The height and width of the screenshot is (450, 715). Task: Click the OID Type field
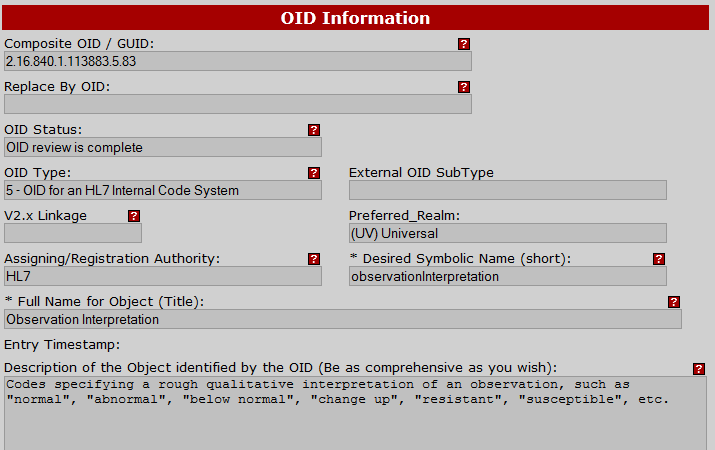point(163,190)
